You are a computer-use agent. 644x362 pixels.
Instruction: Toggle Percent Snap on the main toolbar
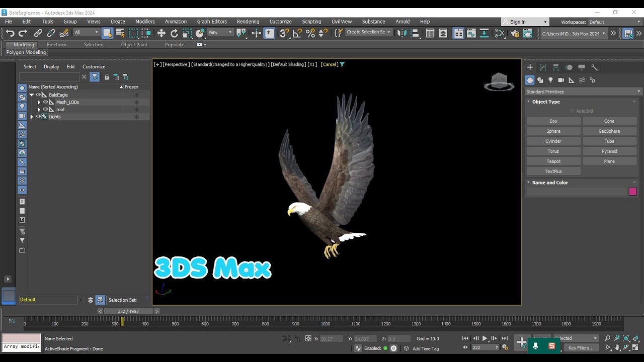tap(310, 33)
